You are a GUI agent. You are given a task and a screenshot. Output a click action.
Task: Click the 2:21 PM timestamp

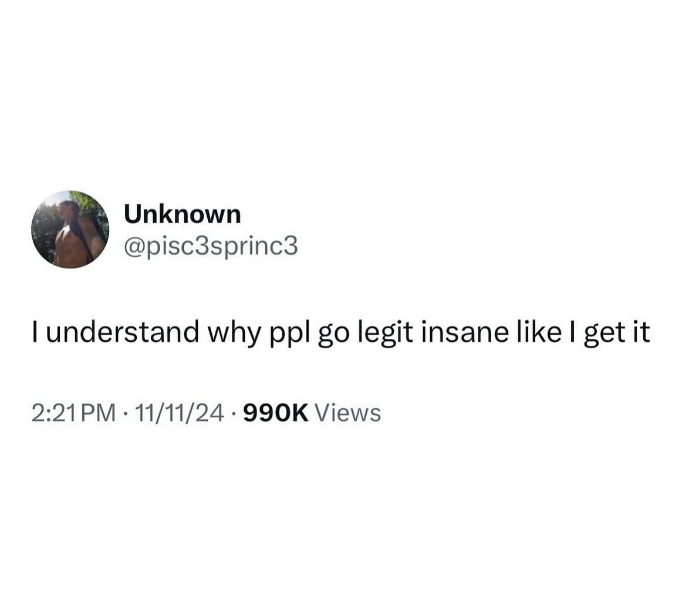pyautogui.click(x=74, y=413)
